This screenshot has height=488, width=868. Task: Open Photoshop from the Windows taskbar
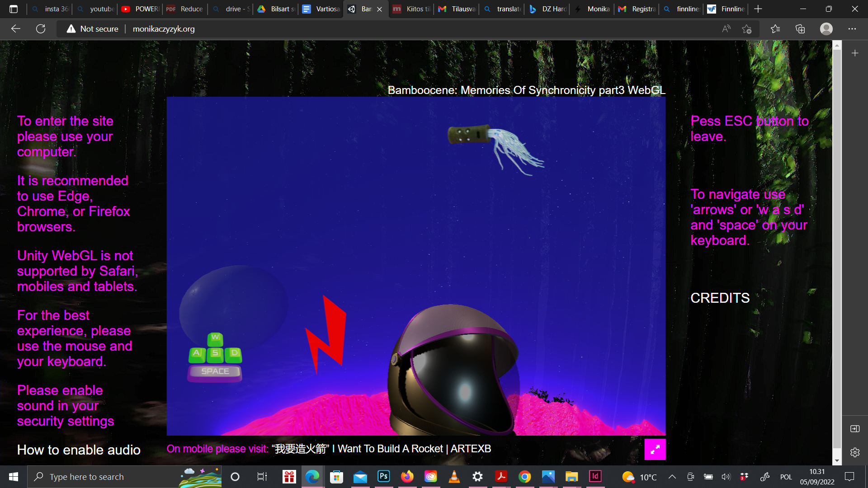[x=383, y=476]
